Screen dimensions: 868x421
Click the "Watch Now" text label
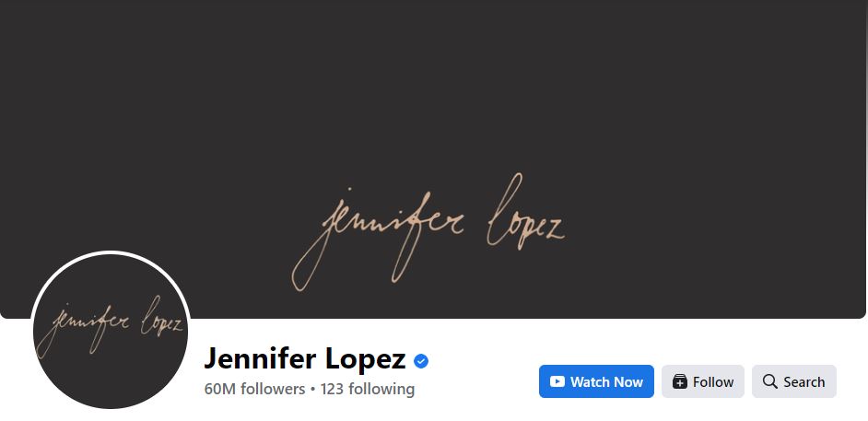pos(606,381)
